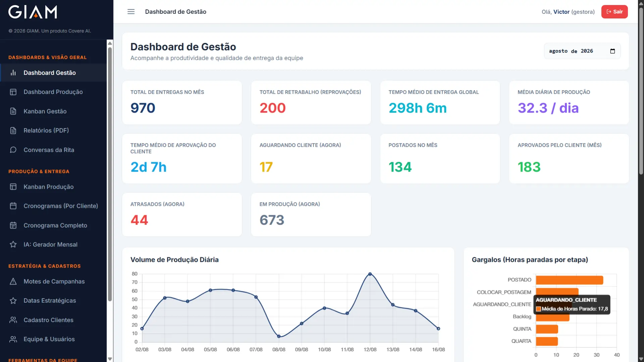Open Dashboard Gestão menu item
The width and height of the screenshot is (644, 362).
click(54, 73)
